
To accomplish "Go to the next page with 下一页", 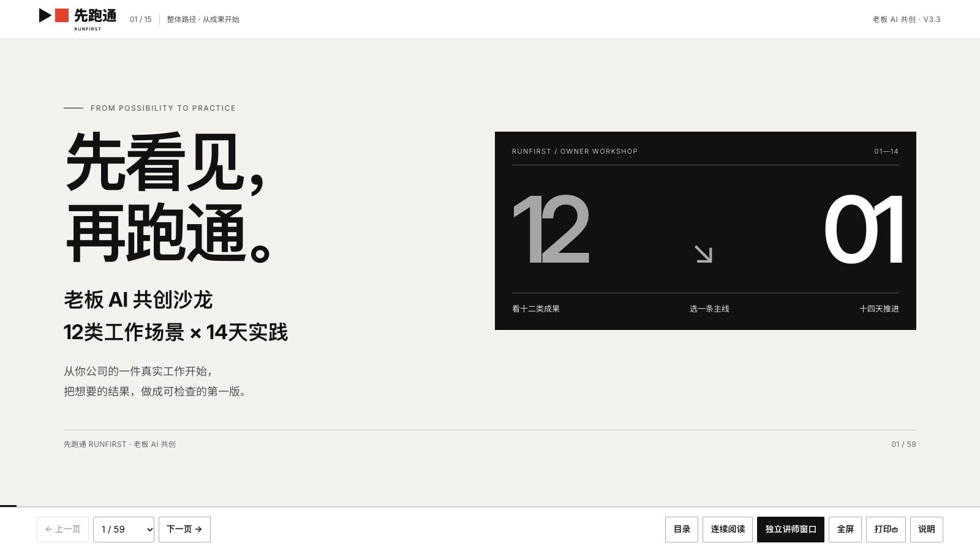I will [184, 530].
